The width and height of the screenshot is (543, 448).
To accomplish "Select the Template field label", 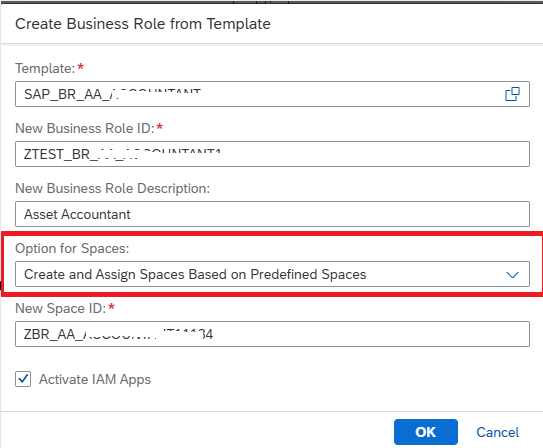I will [45, 68].
